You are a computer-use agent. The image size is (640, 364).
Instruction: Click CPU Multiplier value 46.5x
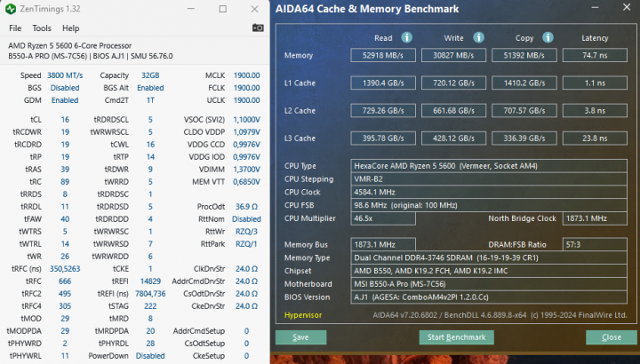(383, 218)
